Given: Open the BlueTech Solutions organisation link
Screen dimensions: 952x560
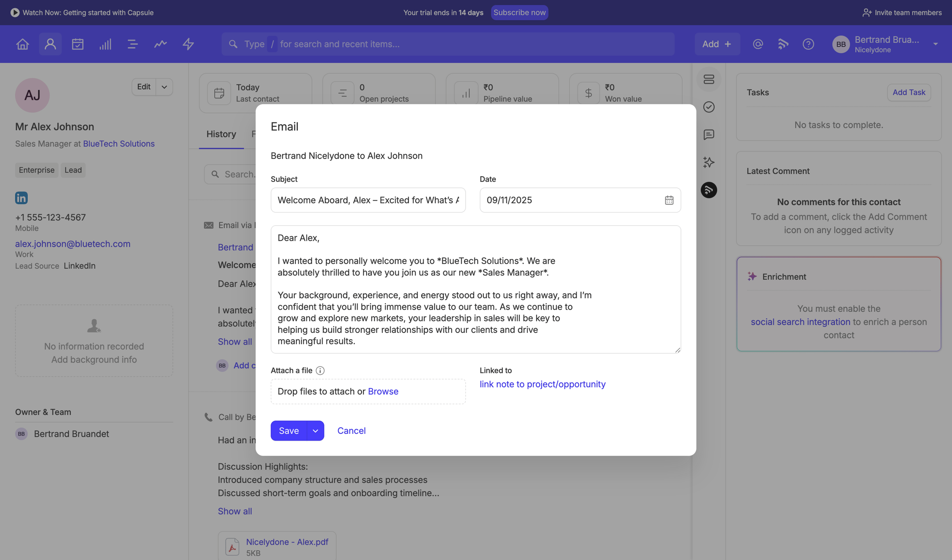Looking at the screenshot, I should click(x=119, y=144).
